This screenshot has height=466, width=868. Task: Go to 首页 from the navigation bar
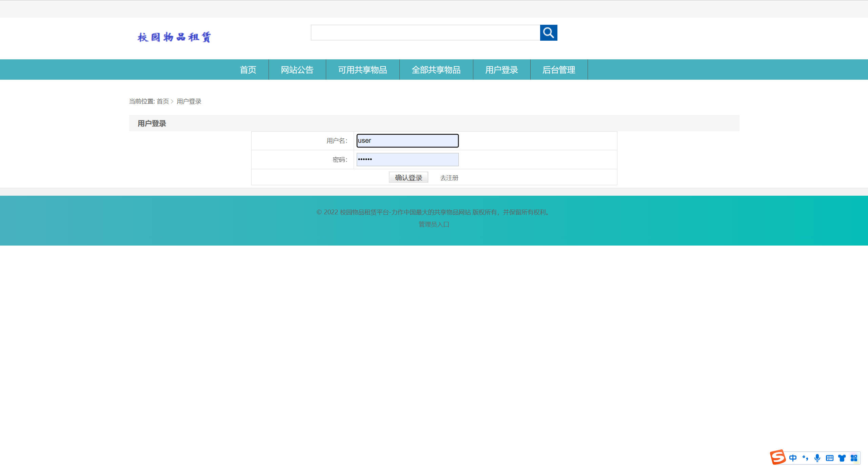[248, 70]
